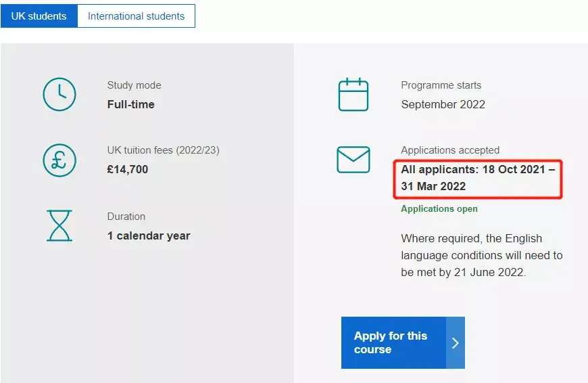Click the £14,700 tuition fee amount
588x383 pixels.
(127, 169)
